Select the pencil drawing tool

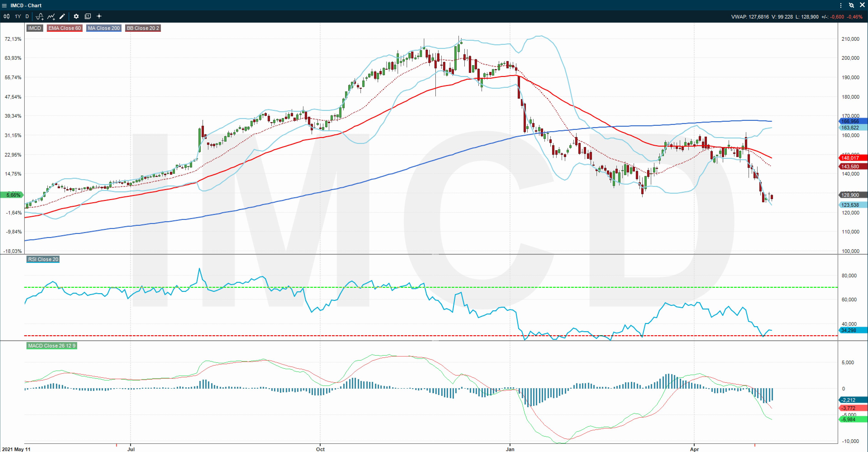click(x=62, y=16)
